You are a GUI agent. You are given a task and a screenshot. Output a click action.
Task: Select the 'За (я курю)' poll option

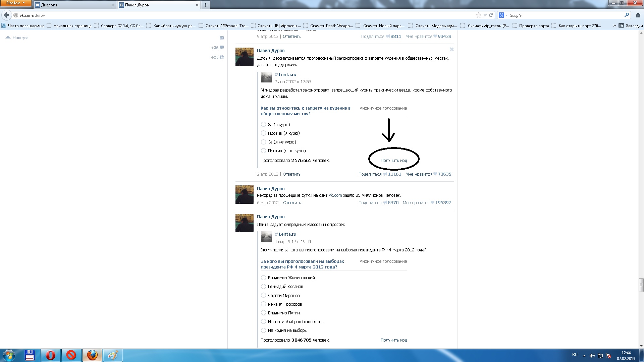263,124
